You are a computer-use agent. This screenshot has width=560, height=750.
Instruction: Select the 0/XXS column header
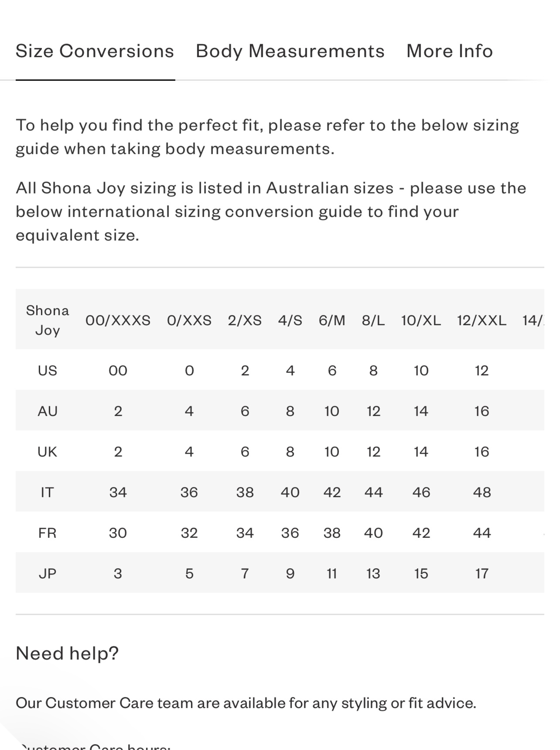pos(189,320)
